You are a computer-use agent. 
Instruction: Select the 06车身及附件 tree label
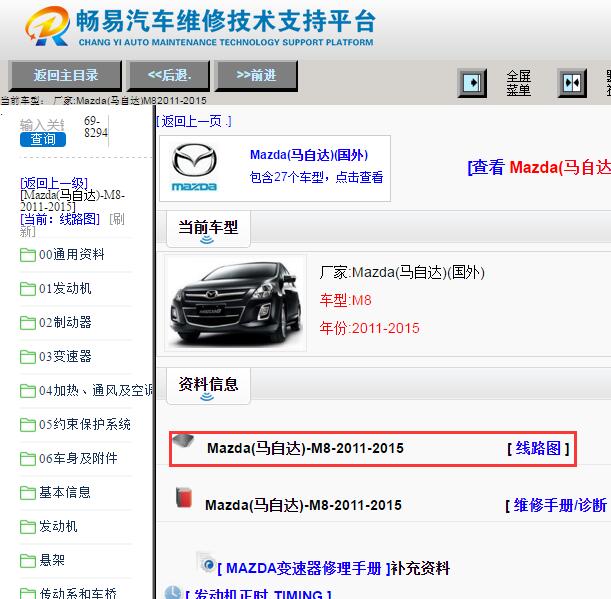[x=78, y=458]
